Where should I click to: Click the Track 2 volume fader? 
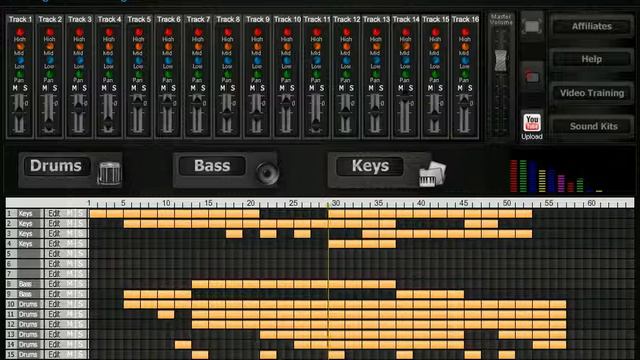coord(49,124)
